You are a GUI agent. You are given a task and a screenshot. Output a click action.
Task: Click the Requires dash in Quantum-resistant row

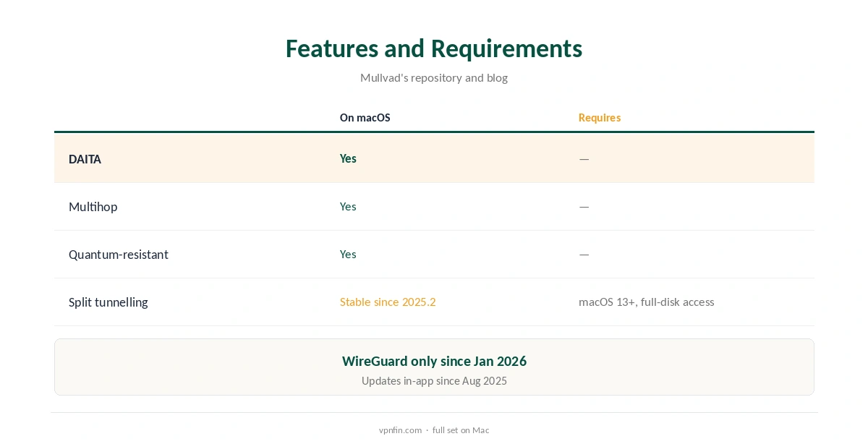[x=584, y=255]
